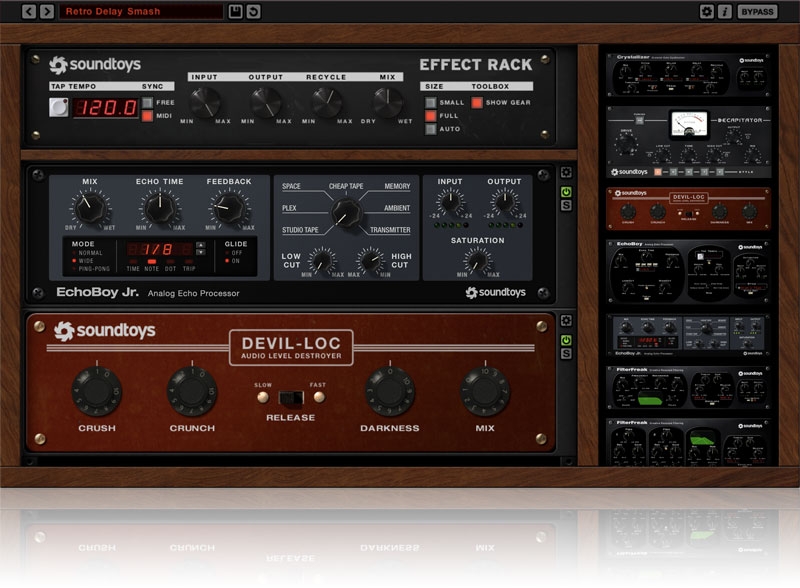The width and height of the screenshot is (800, 588).
Task: Choose the CHEAP TAPE echo style
Action: [x=346, y=186]
